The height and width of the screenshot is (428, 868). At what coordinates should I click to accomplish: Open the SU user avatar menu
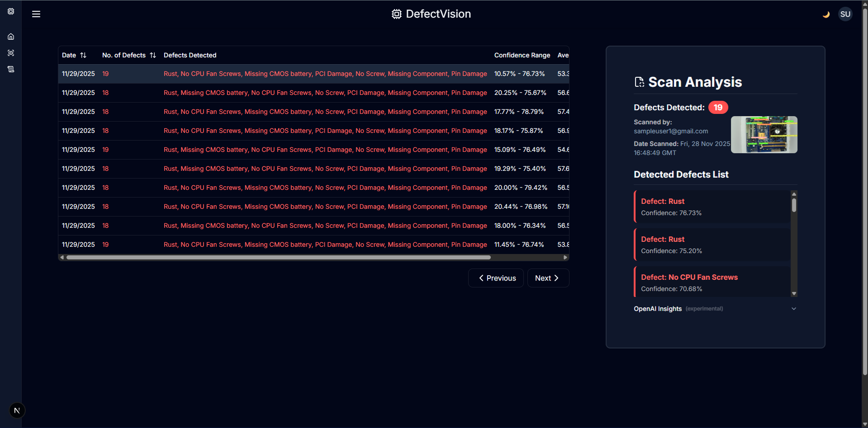click(x=845, y=14)
